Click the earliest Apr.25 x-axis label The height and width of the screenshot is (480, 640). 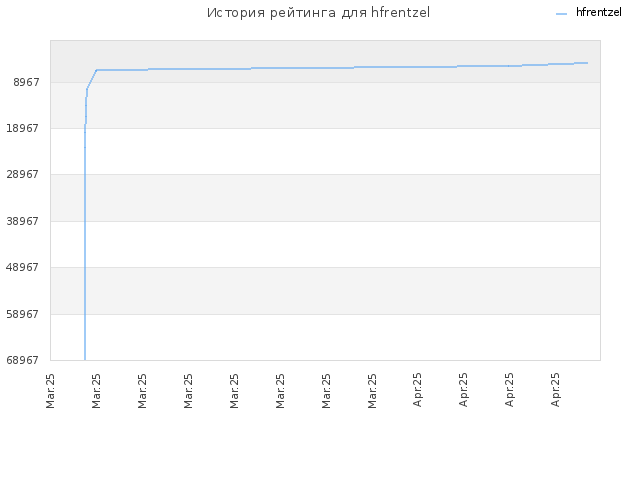(x=417, y=390)
